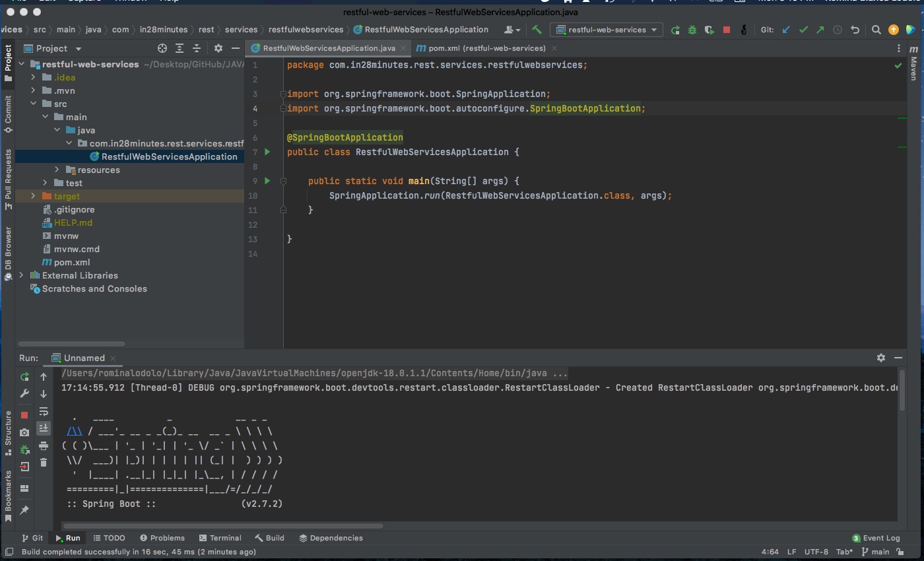Open the Terminal tool window tab
Screen dimensions: 924x561
pos(220,538)
